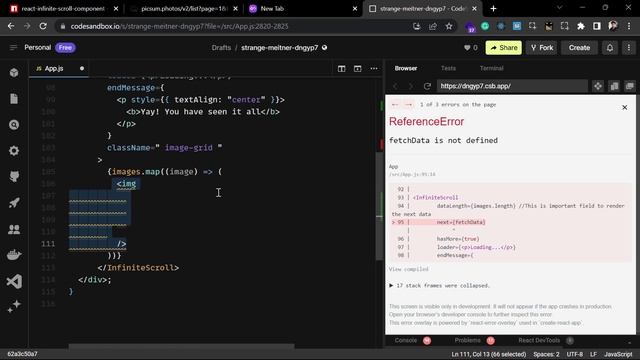The image size is (640, 360).
Task: Click the Drafts breadcrumb link
Action: (x=221, y=48)
